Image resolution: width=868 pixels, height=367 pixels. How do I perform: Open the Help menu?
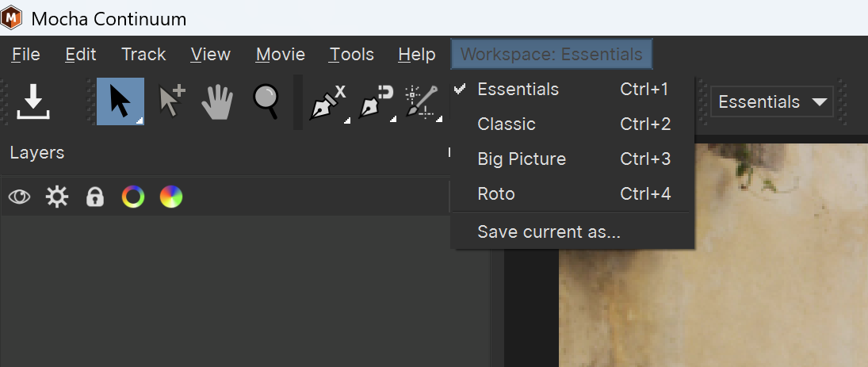coord(417,54)
